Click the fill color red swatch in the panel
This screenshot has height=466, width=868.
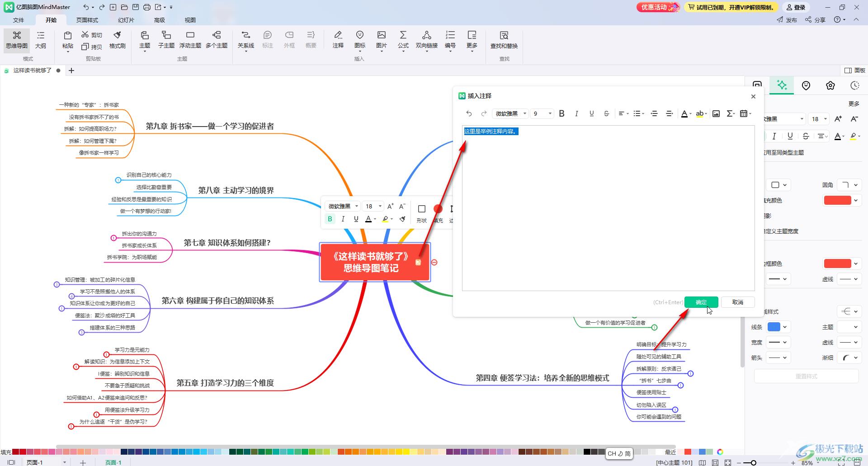(x=837, y=200)
